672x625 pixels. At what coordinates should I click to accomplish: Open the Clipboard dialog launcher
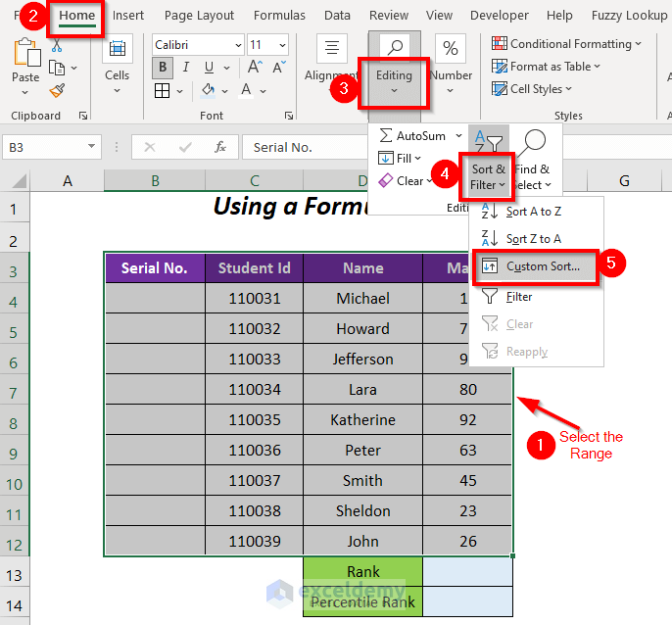83,116
